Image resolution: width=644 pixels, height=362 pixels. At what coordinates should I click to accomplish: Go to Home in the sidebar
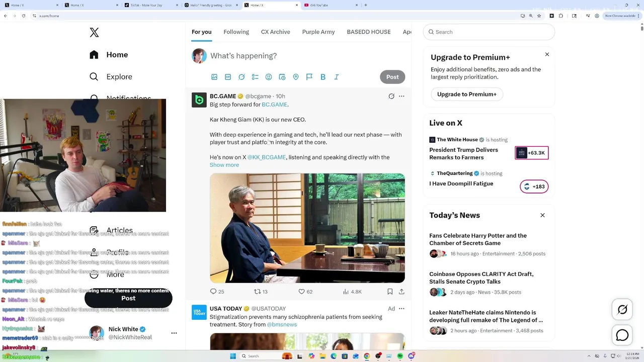tap(109, 55)
